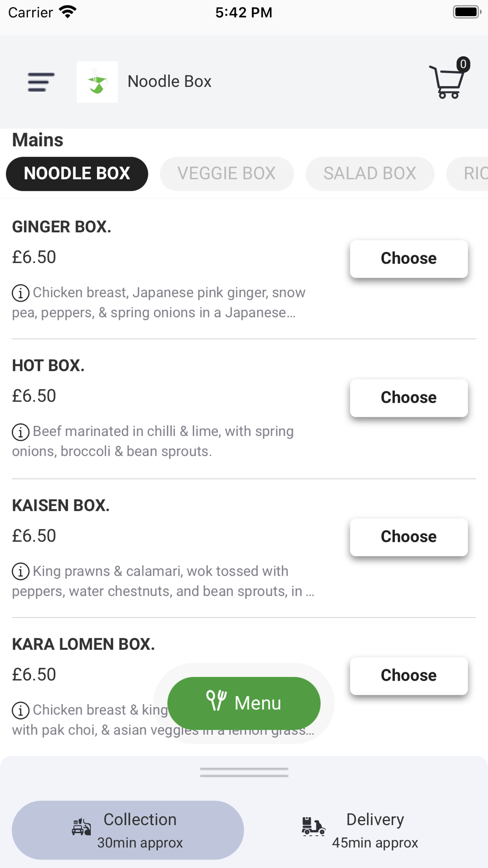
Task: Choose the Hot Box item
Action: point(408,398)
